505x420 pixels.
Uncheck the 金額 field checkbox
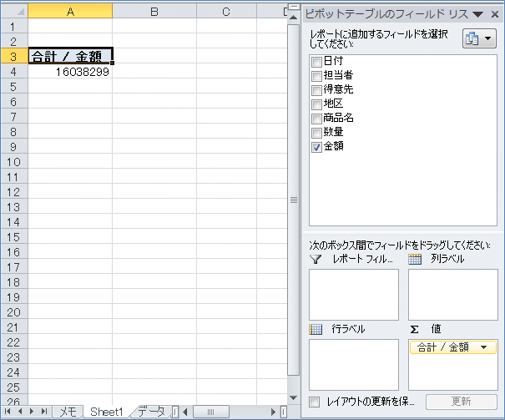click(316, 147)
